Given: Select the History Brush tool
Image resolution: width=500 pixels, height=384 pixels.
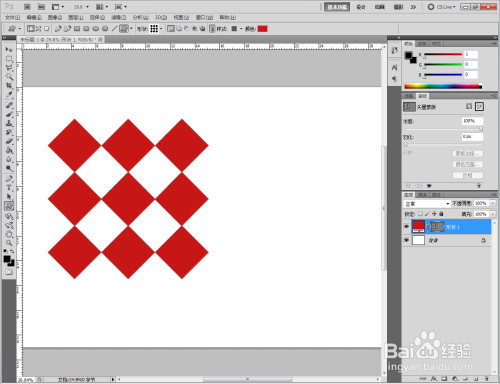Looking at the screenshot, I should point(9,132).
